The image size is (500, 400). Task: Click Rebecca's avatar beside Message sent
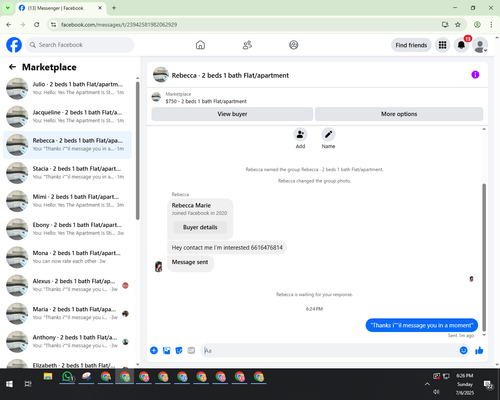point(159,266)
